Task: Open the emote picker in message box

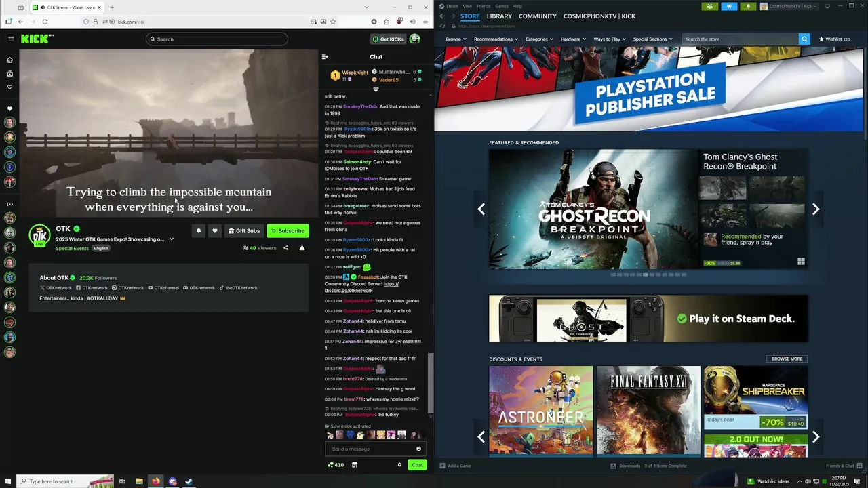Action: tap(418, 449)
